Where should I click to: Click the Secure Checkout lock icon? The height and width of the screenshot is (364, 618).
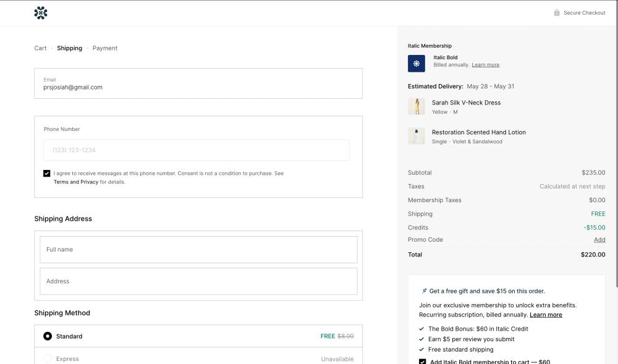pos(557,12)
